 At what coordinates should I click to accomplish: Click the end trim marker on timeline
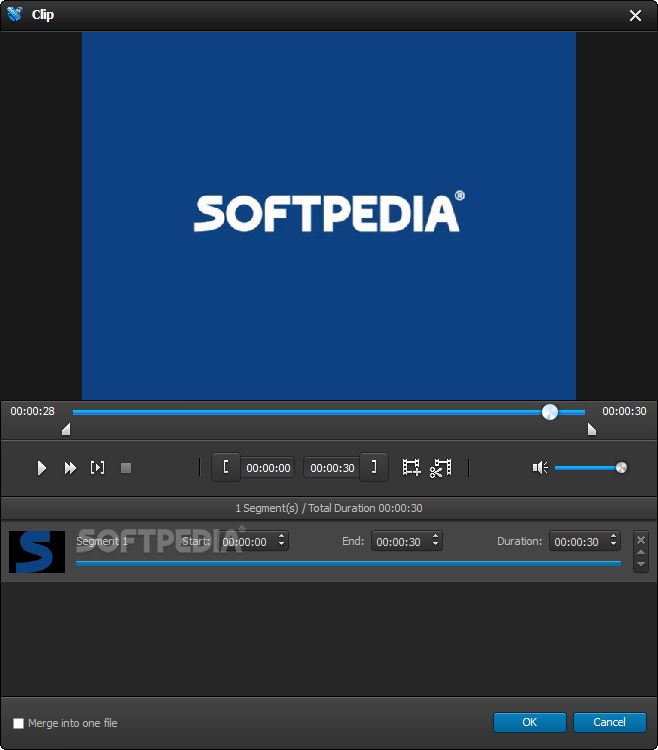[x=592, y=430]
